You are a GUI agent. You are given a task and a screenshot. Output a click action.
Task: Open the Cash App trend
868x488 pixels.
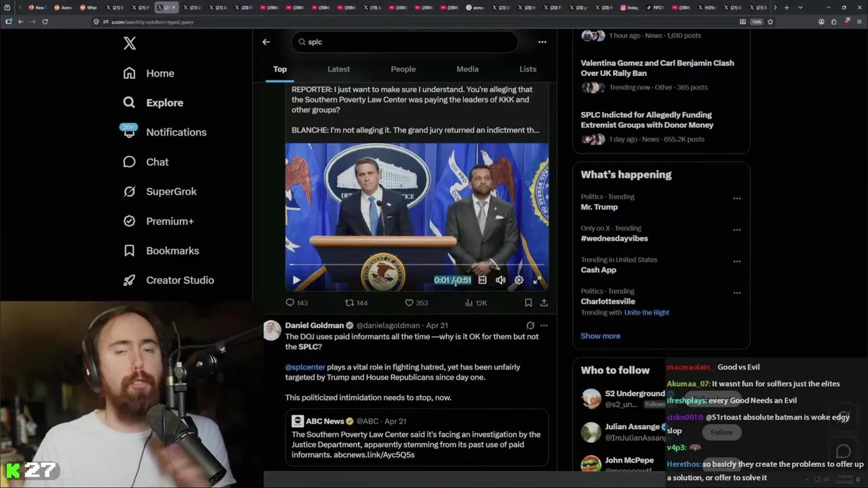[x=599, y=270]
